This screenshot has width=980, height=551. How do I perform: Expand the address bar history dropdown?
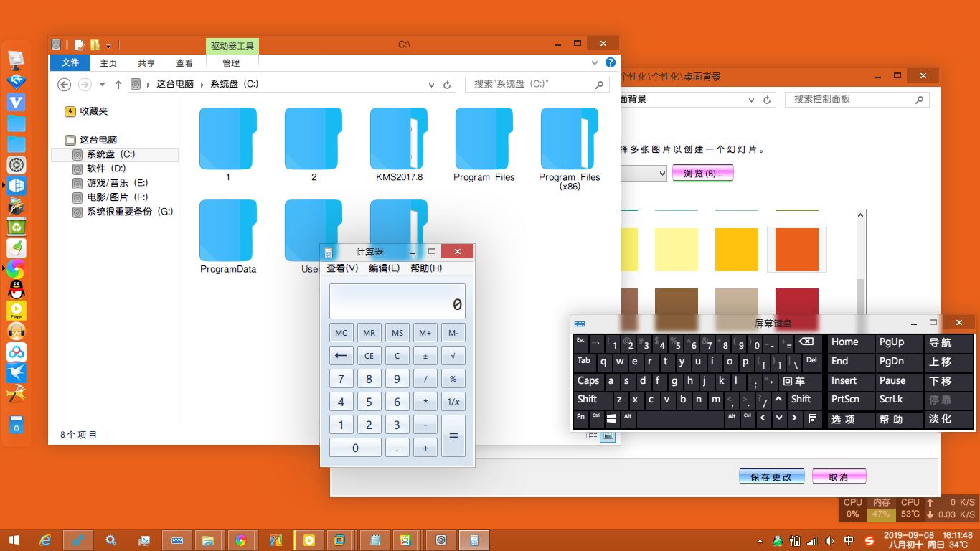(431, 85)
